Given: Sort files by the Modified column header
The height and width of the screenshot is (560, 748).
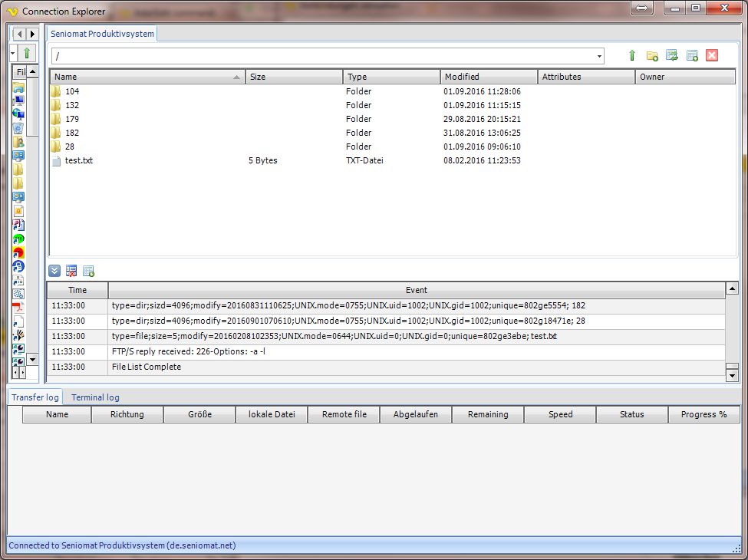Looking at the screenshot, I should (x=488, y=77).
